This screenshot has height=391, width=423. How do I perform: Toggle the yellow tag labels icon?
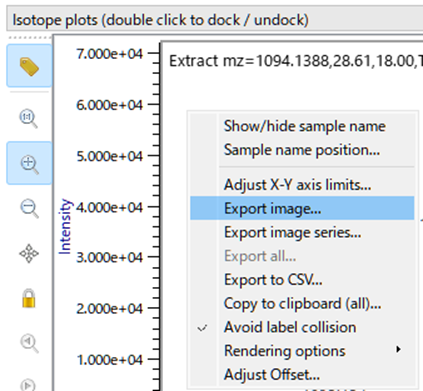29,66
